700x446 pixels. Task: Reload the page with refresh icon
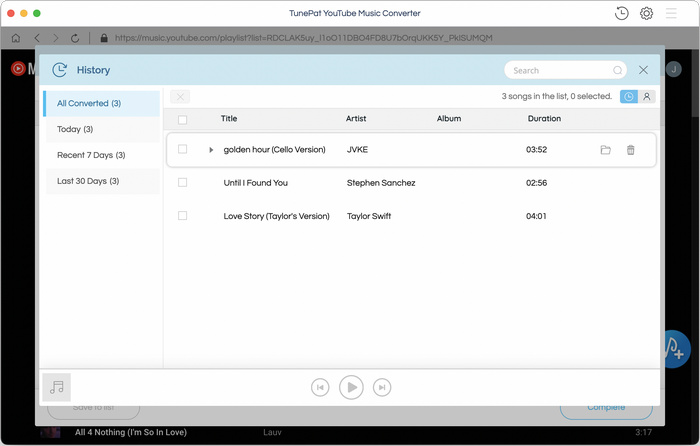75,38
